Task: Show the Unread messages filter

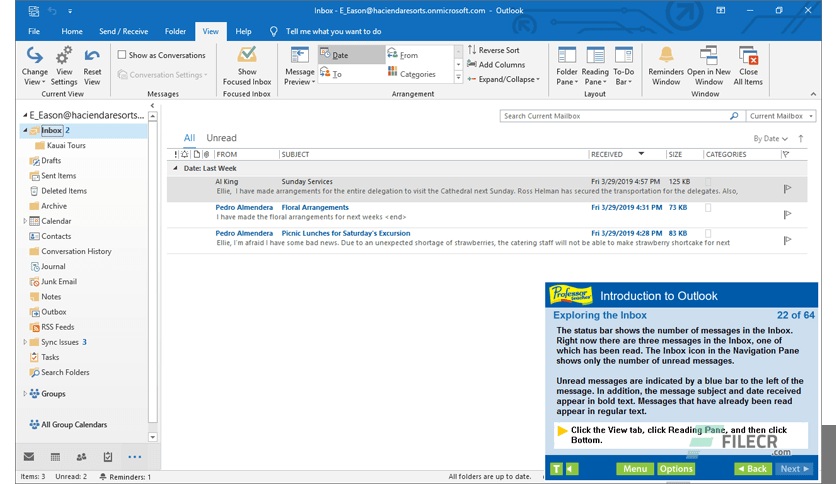Action: [221, 138]
